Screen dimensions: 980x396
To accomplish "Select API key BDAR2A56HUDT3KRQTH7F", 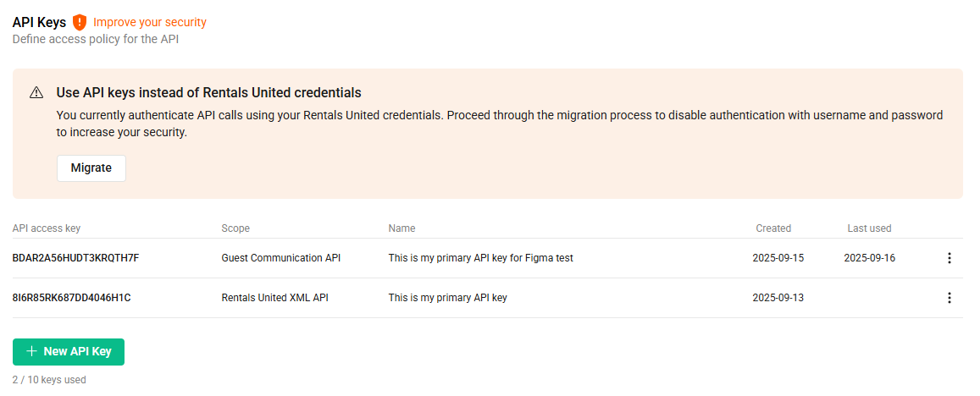I will [x=75, y=258].
